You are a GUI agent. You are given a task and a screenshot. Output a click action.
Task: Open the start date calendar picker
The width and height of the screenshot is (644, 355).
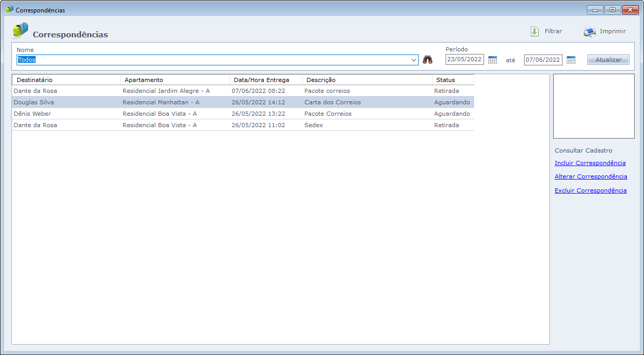click(x=492, y=60)
